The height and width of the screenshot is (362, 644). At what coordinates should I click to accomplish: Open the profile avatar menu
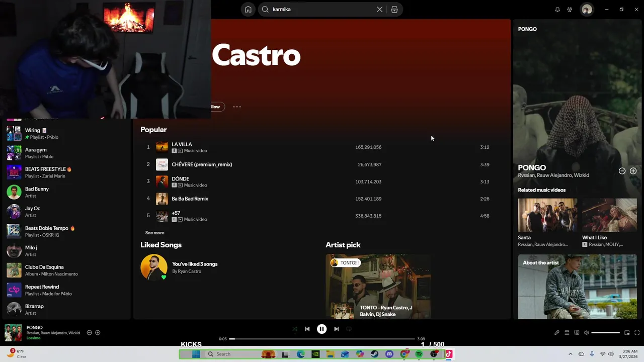(587, 9)
